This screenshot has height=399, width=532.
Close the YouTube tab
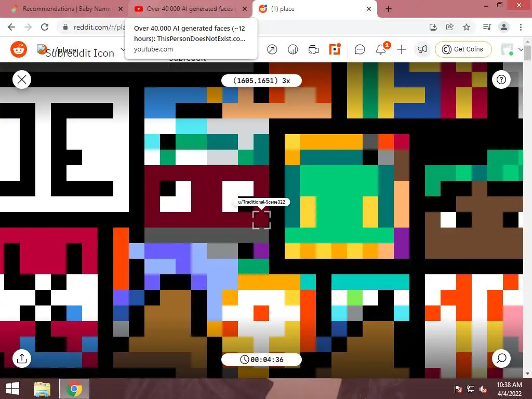click(244, 9)
